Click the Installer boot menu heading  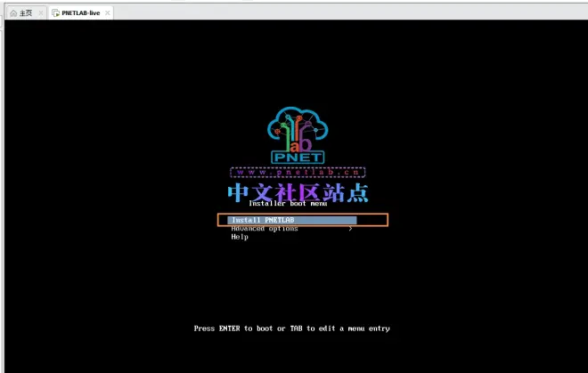288,204
